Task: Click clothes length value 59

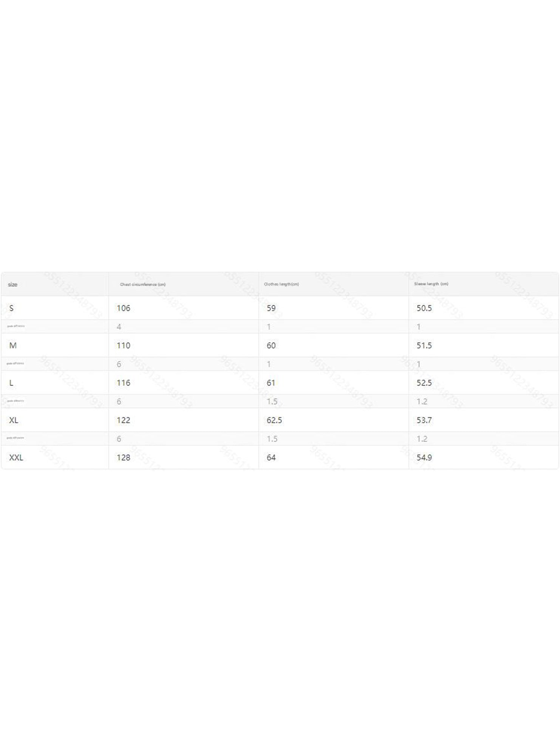Action: pos(271,308)
